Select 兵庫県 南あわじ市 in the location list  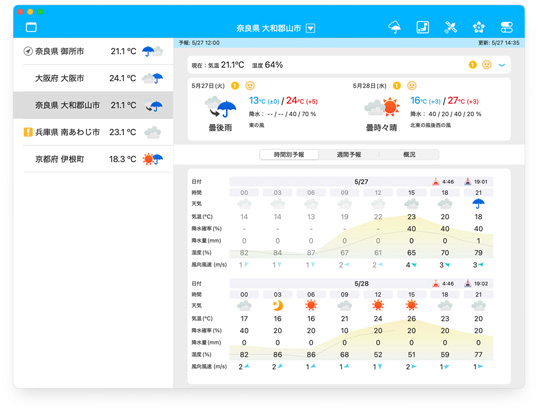point(93,132)
